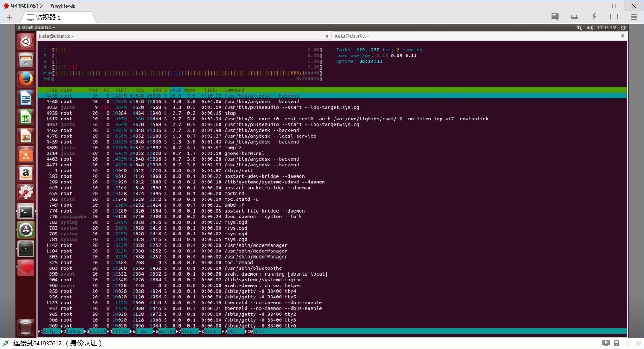Select the dbus-daemon --system --fork row
The width and height of the screenshot is (644, 349).
click(x=332, y=217)
